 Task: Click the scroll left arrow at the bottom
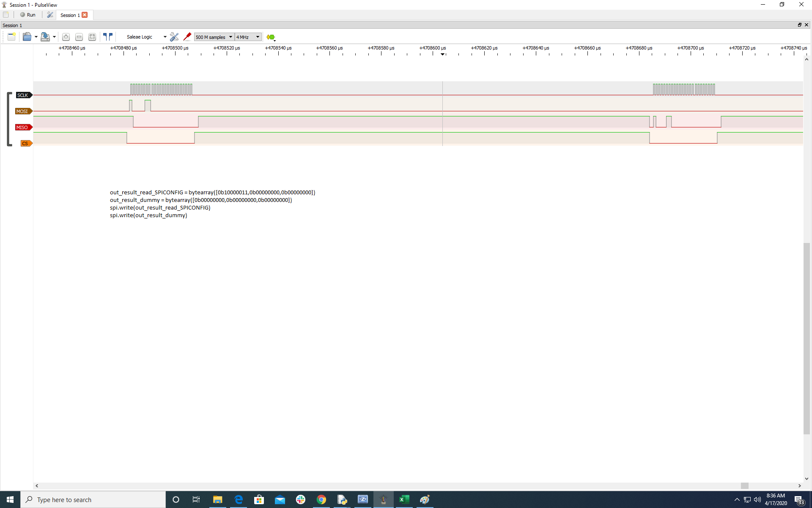[x=37, y=486]
